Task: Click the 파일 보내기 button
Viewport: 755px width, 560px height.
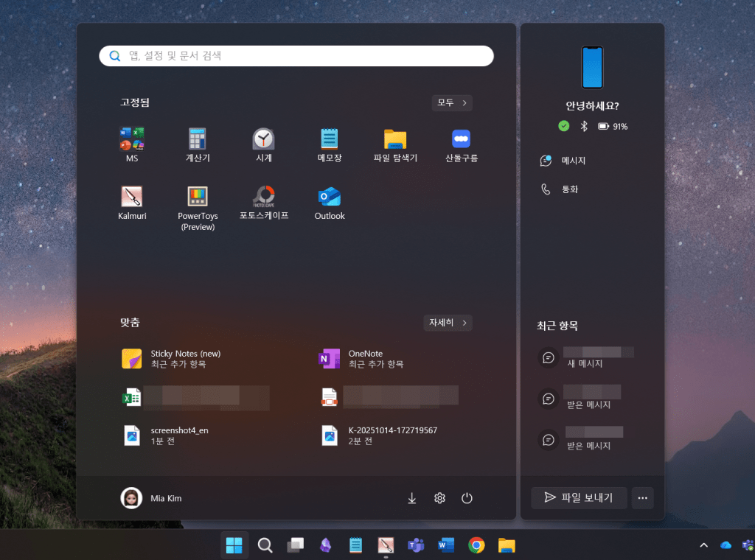Action: (x=579, y=498)
